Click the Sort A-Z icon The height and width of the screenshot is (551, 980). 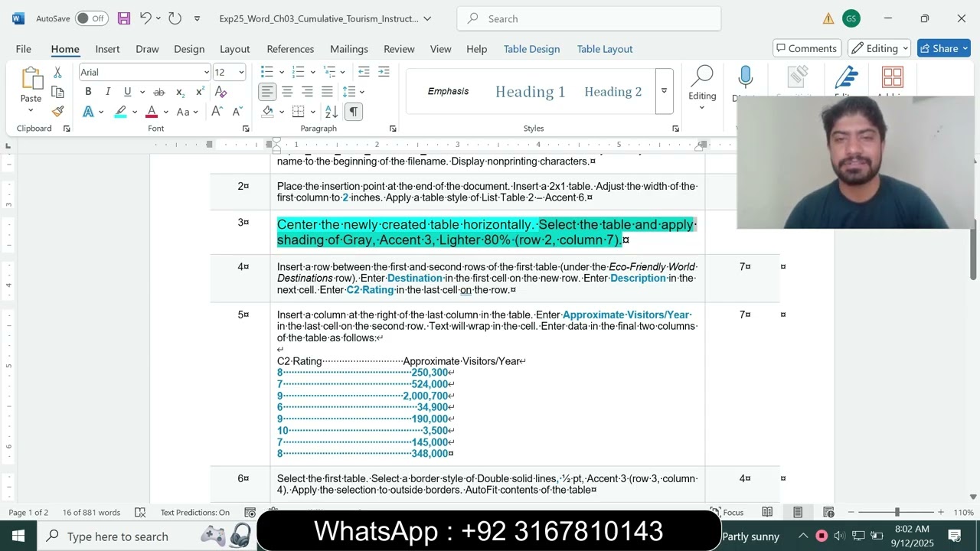click(332, 112)
